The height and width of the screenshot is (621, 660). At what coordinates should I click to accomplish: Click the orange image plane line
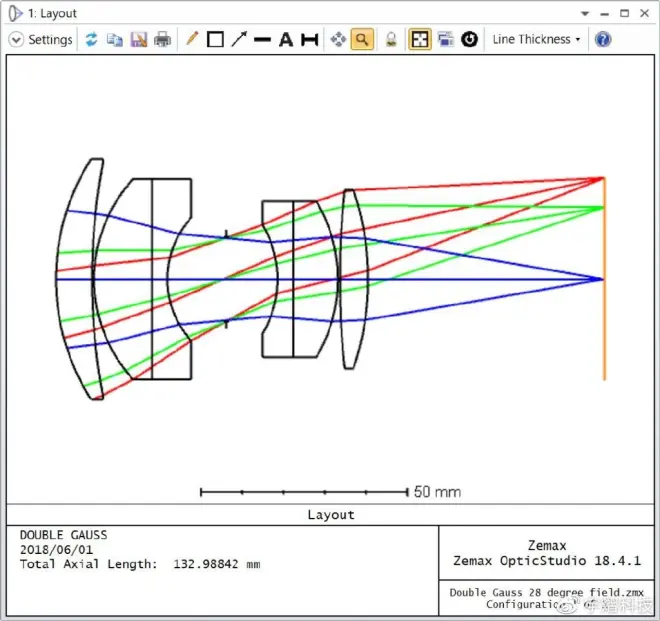tap(604, 279)
